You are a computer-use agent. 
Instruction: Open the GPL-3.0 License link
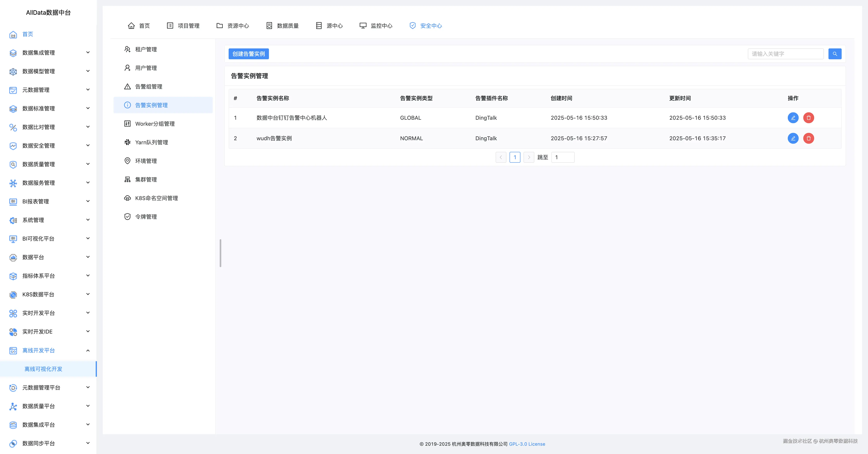click(x=527, y=444)
